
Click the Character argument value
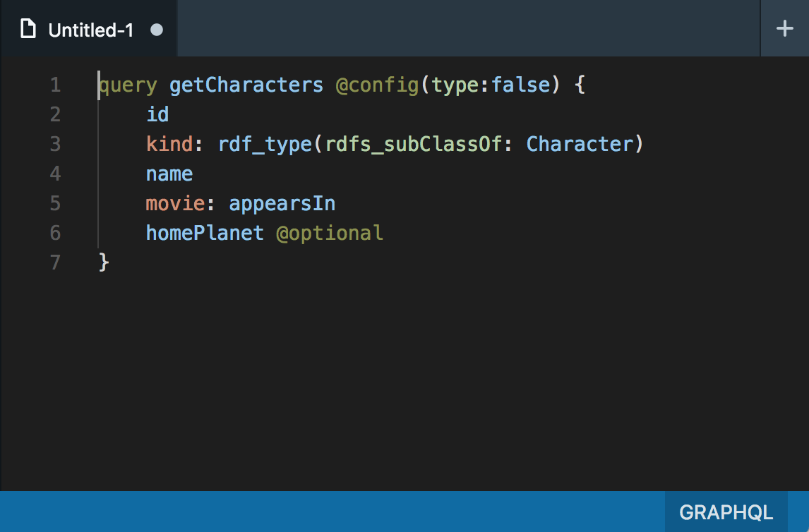click(580, 145)
